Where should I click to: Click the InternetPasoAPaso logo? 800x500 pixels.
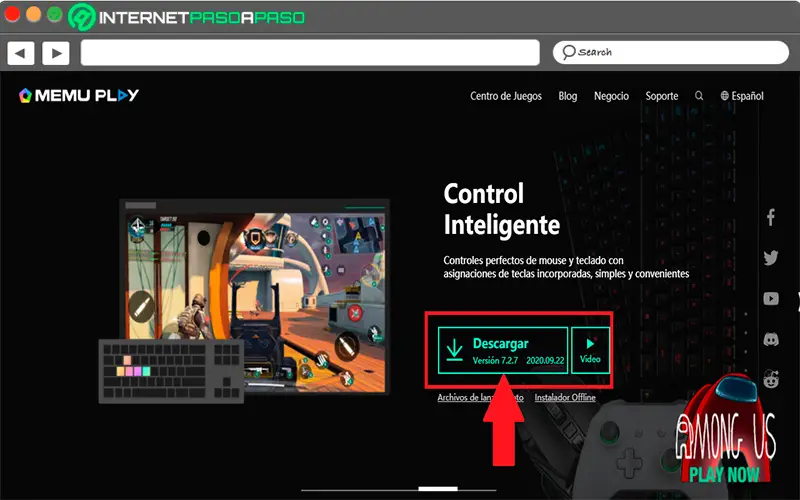coord(187,17)
